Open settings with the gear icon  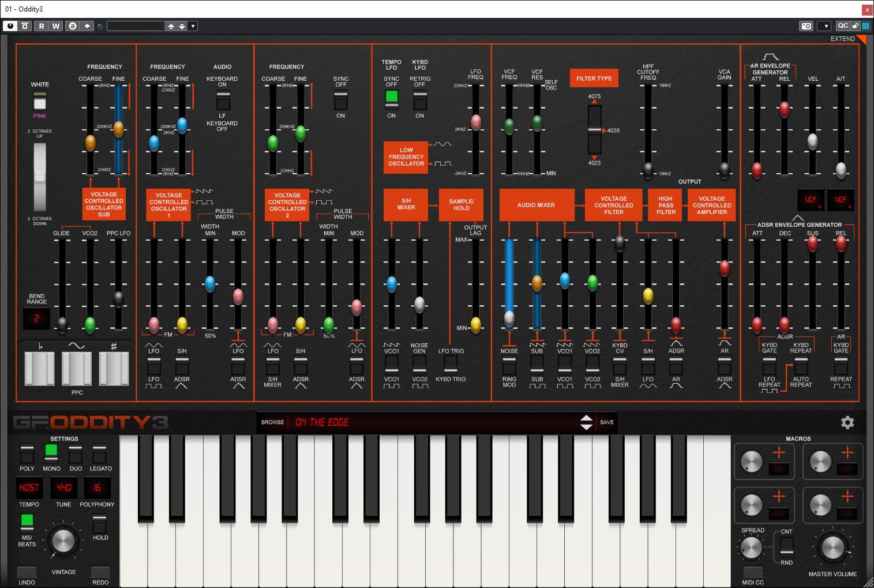pyautogui.click(x=847, y=422)
